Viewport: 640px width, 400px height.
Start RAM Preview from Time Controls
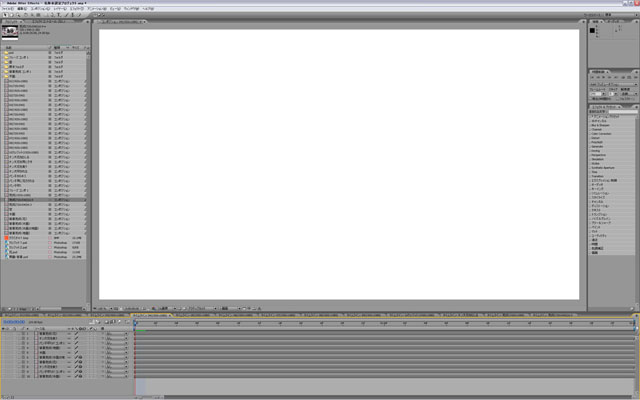pyautogui.click(x=636, y=77)
